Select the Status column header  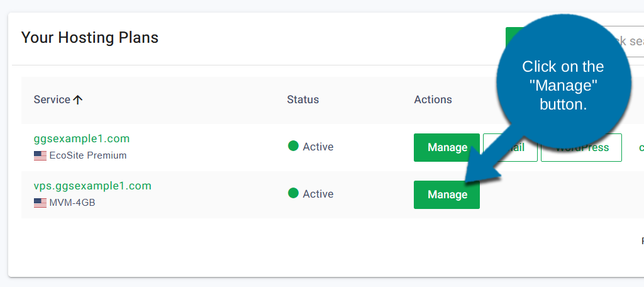click(x=303, y=100)
